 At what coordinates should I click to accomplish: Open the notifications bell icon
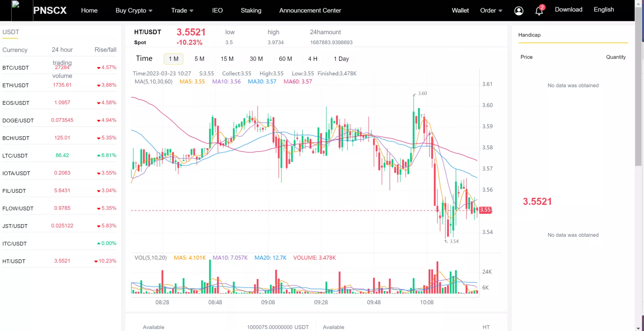point(539,11)
